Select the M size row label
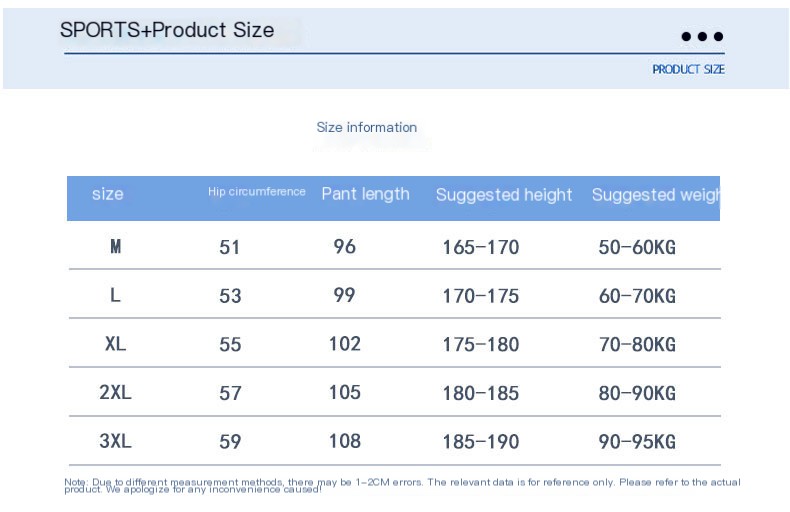Viewport: 790px width, 512px height. point(115,246)
